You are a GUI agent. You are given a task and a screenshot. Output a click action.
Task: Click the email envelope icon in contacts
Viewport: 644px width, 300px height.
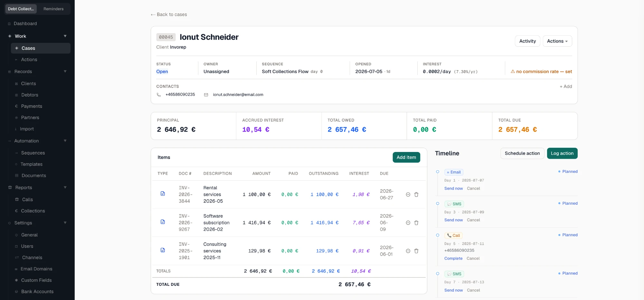coord(206,95)
